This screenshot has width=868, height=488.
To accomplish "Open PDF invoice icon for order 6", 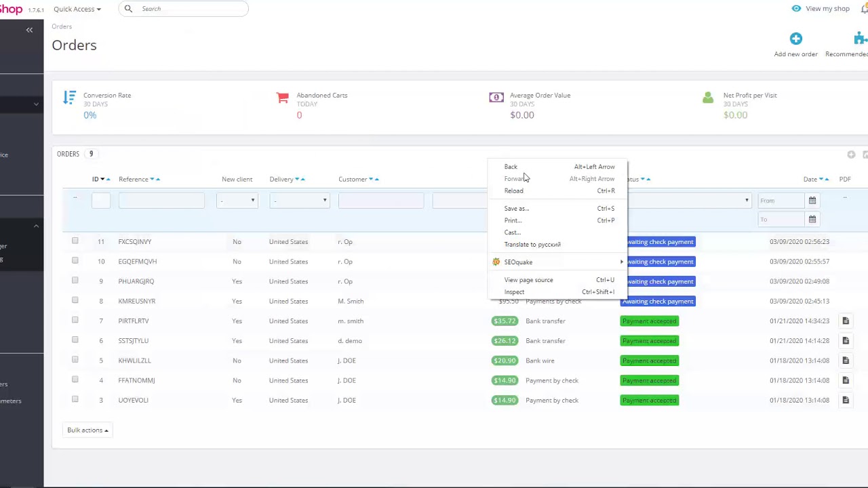I will (x=846, y=341).
